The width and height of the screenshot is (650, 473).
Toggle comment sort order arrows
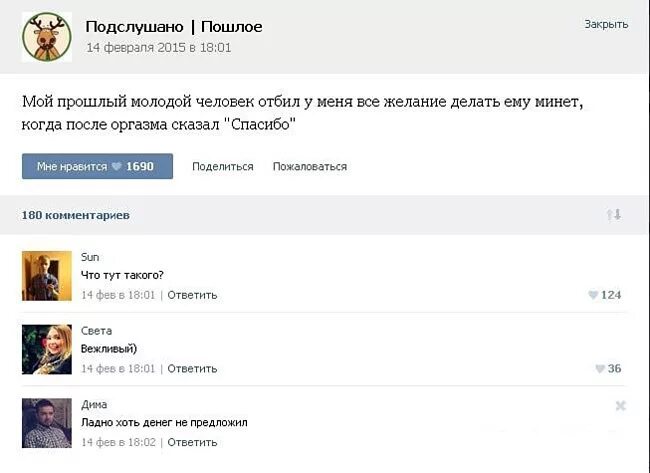tap(614, 215)
